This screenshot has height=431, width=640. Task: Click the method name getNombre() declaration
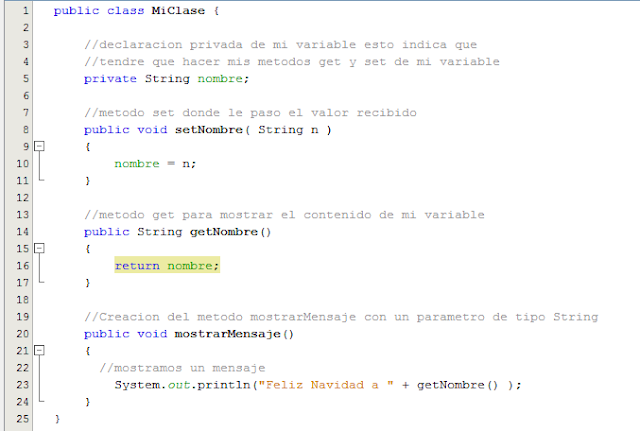click(x=230, y=232)
